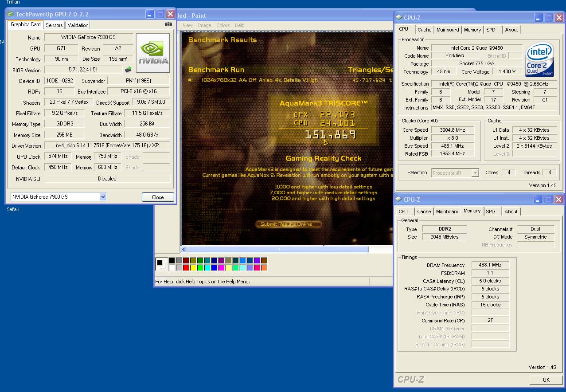Click the Command Rate 2T value

[490, 320]
